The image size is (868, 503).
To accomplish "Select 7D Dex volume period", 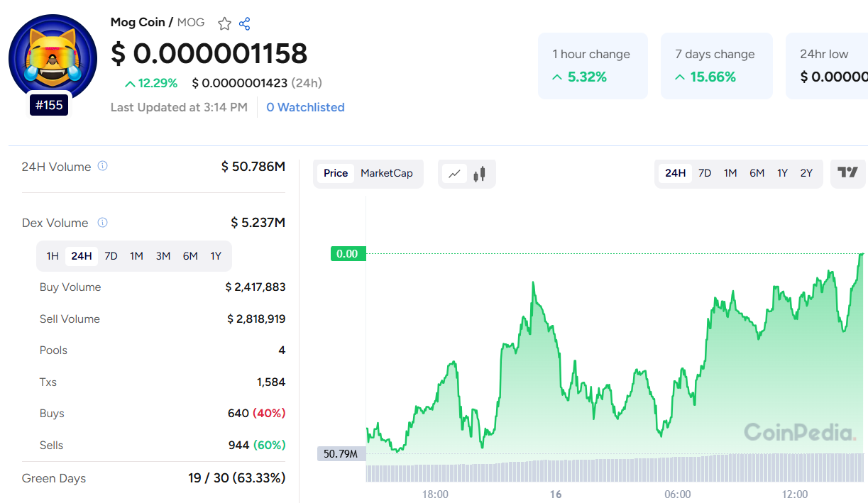I will (111, 256).
